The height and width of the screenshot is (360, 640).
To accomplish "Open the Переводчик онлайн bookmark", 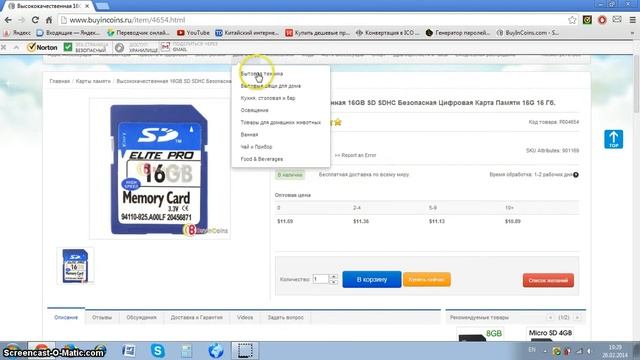I will 138,33.
